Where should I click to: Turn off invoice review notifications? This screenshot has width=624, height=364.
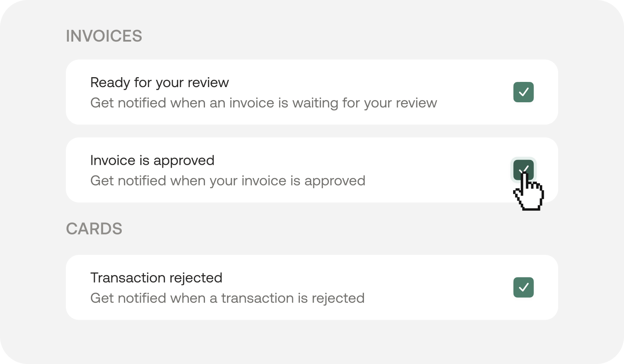pyautogui.click(x=523, y=92)
